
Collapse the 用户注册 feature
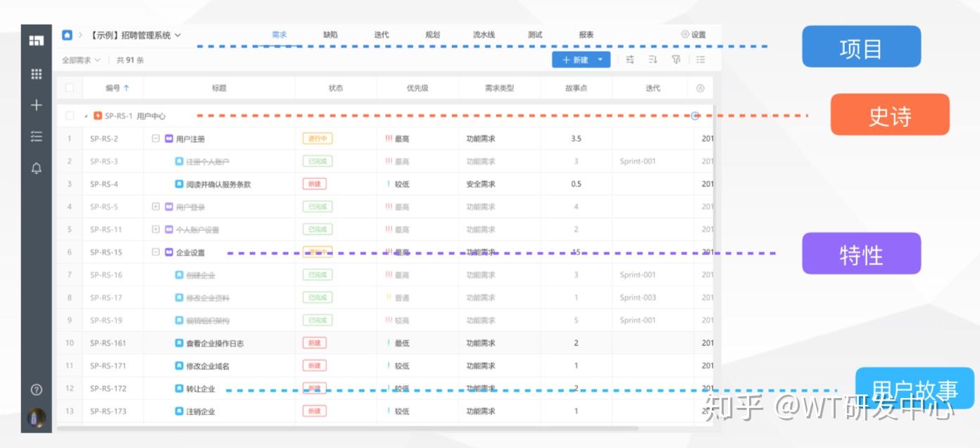pyautogui.click(x=156, y=139)
